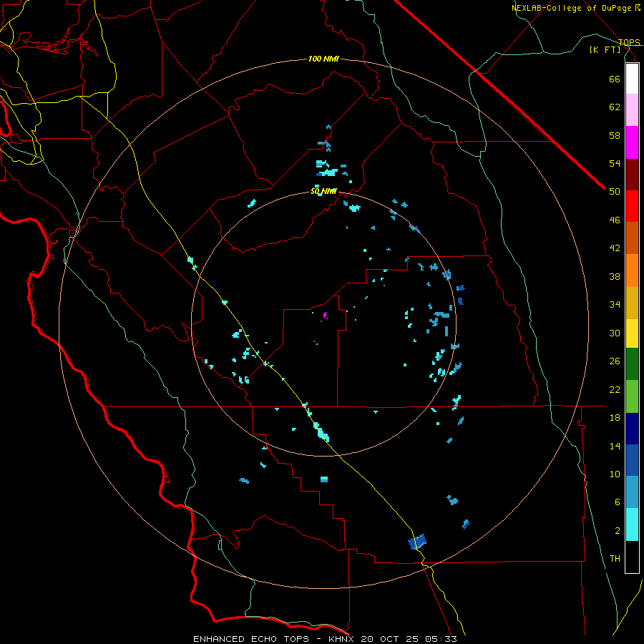Click the 18 legend value

tap(615, 418)
